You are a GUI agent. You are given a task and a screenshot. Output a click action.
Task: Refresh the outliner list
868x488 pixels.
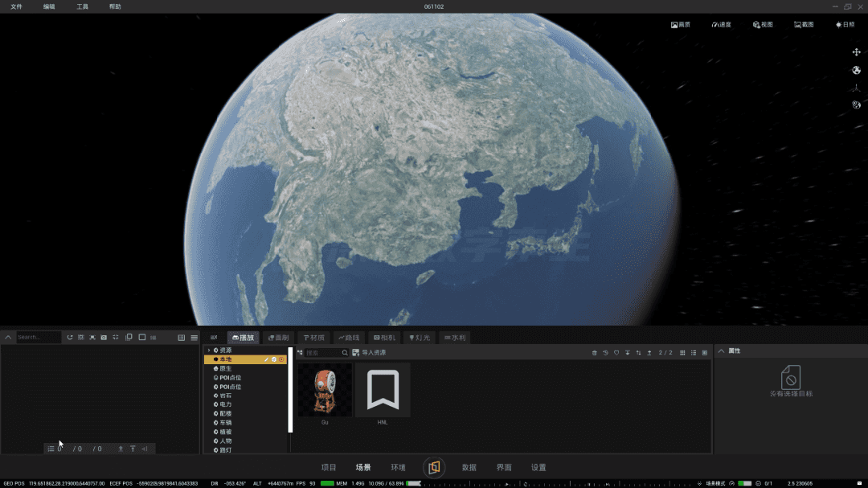[70, 338]
